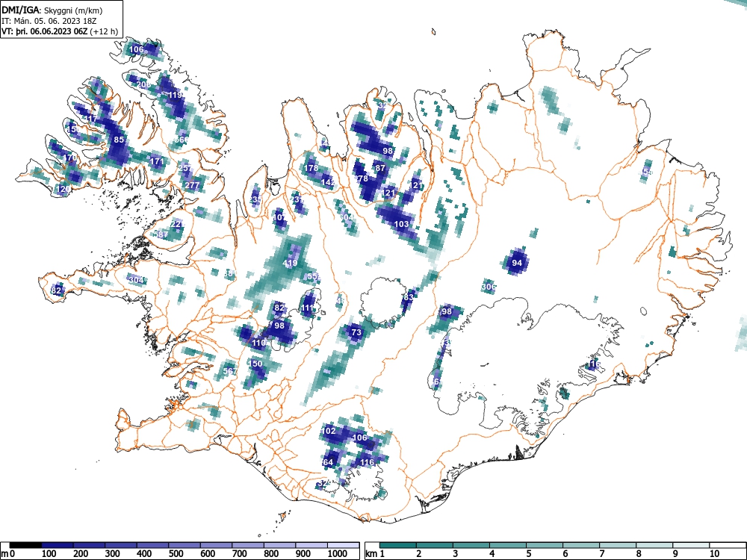This screenshot has height=560, width=747.
Task: Click the pale teal swatch between km 7 and 8
Action: pyautogui.click(x=618, y=545)
